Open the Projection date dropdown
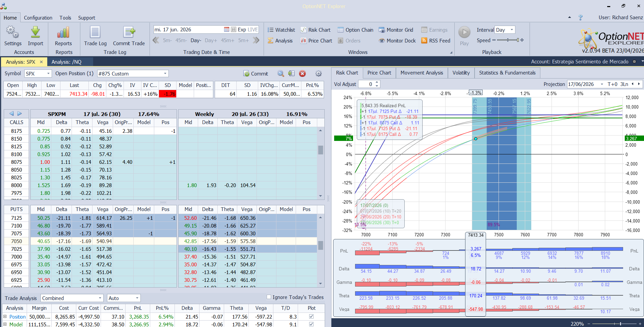The image size is (644, 327). 602,84
